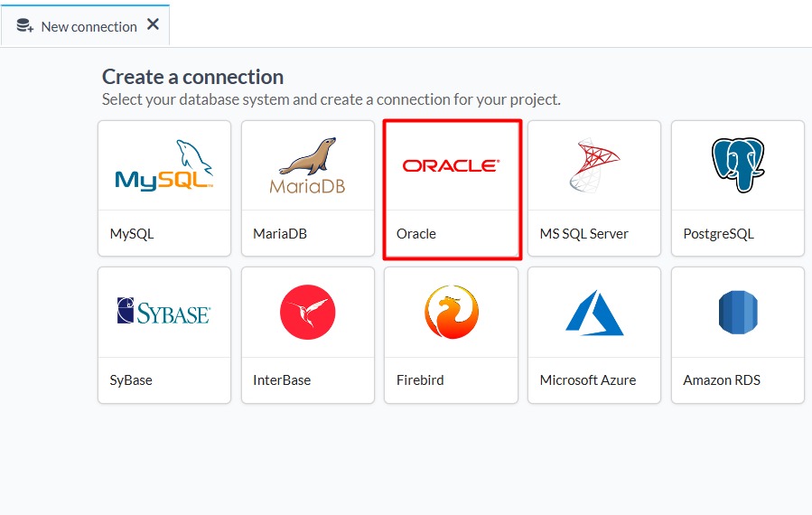Click the MS SQL Server logo
This screenshot has width=812, height=515.
[x=594, y=164]
